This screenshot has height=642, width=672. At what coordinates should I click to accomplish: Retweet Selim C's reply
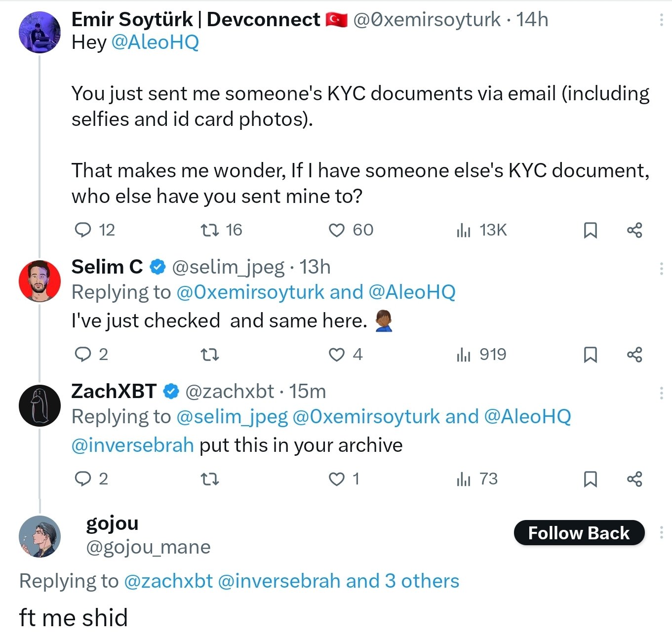click(x=210, y=355)
